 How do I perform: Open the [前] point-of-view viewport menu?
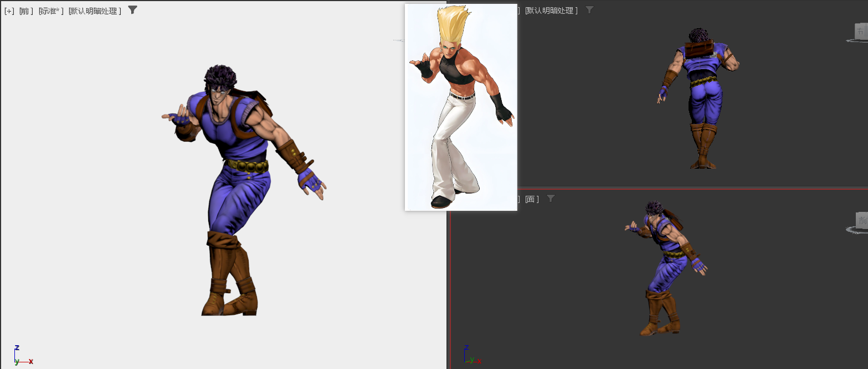(25, 11)
